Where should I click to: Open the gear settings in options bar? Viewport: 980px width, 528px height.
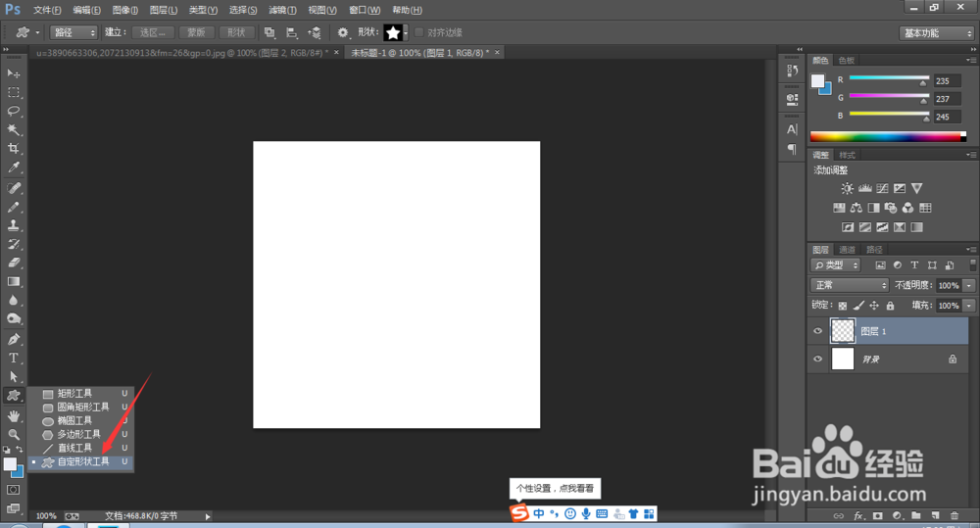342,32
